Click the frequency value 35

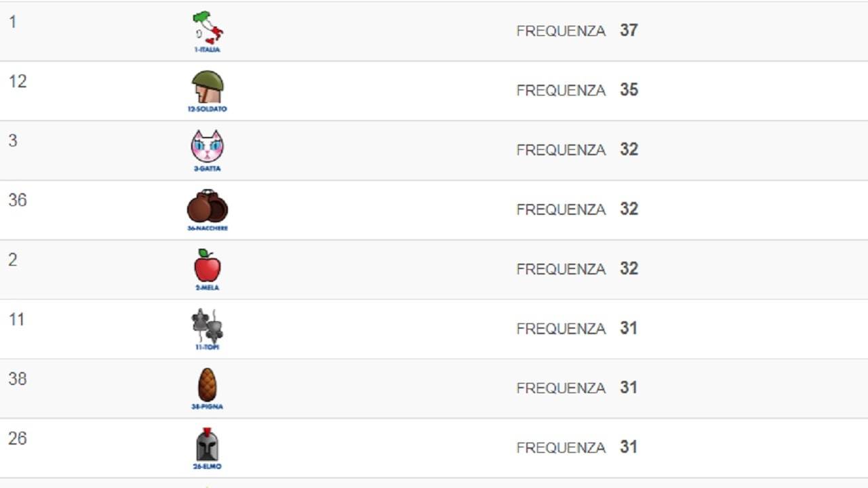pyautogui.click(x=629, y=90)
